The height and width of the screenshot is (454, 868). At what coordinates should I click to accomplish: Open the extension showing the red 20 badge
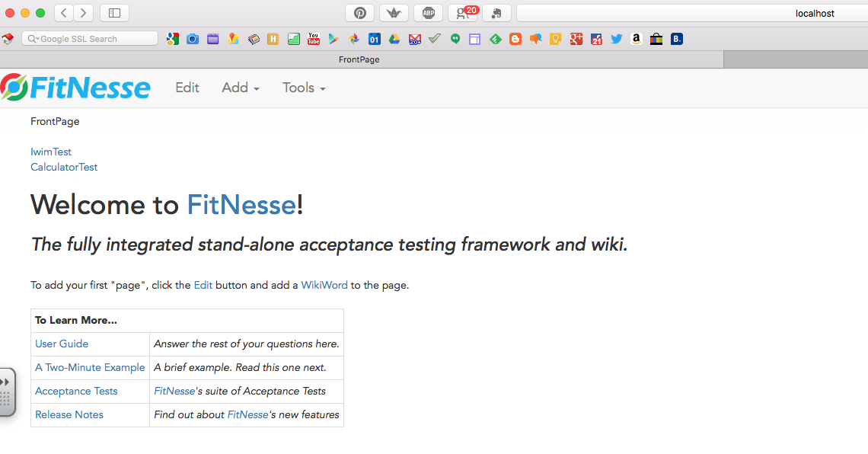(x=463, y=13)
